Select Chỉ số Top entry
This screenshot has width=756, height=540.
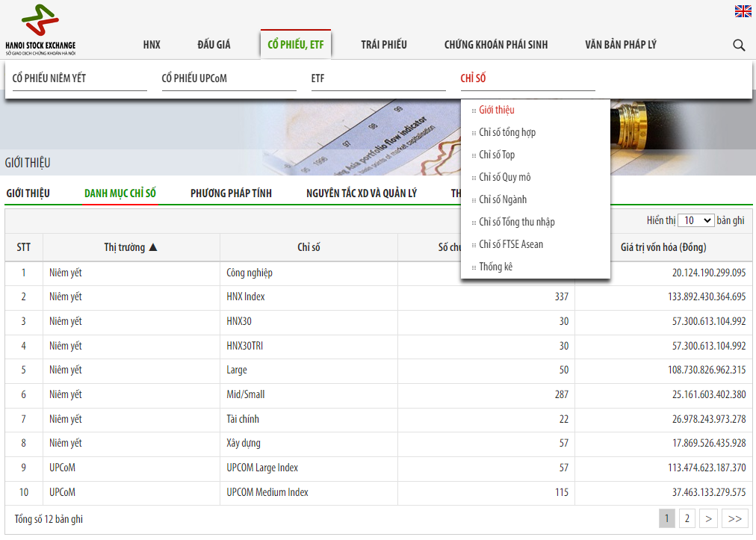(497, 155)
